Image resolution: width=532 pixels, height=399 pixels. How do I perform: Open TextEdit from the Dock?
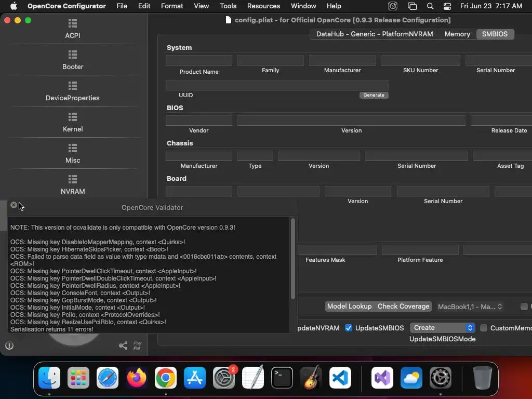click(253, 377)
